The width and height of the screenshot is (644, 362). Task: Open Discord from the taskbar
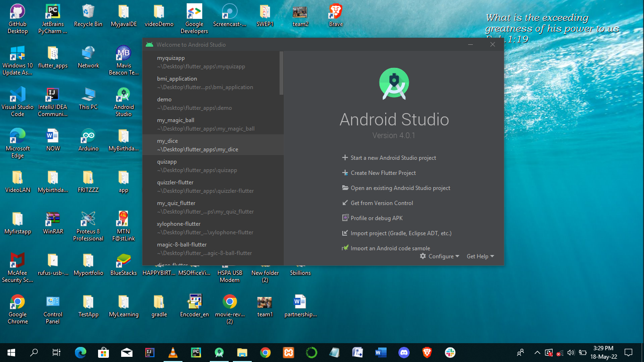pos(404,352)
